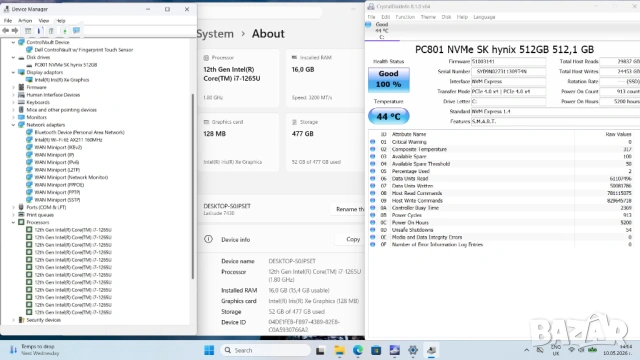Expand Human Interface Devices node
Viewport: 640px width, 360px height.
pos(13,95)
